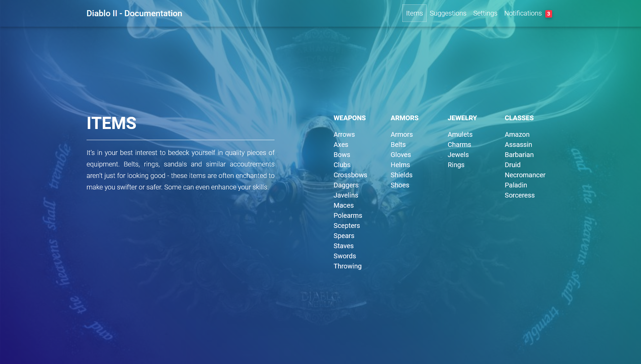This screenshot has width=641, height=364.
Task: Open Settings from the top navigation
Action: pyautogui.click(x=485, y=13)
